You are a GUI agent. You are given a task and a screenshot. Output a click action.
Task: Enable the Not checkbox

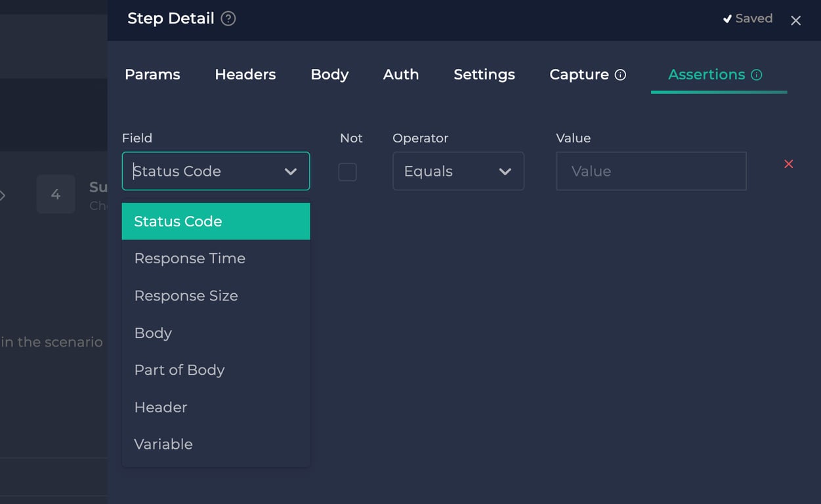347,172
